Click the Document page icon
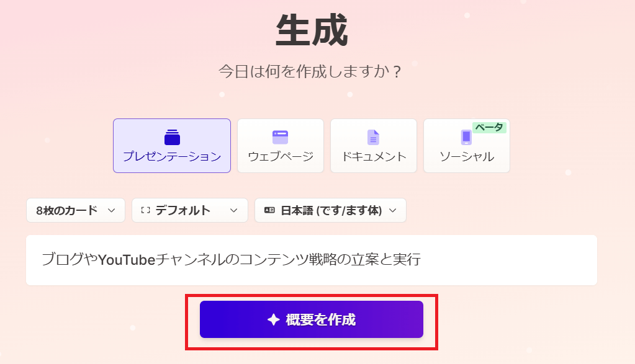Screen dimensions: 635x364 click(x=373, y=137)
